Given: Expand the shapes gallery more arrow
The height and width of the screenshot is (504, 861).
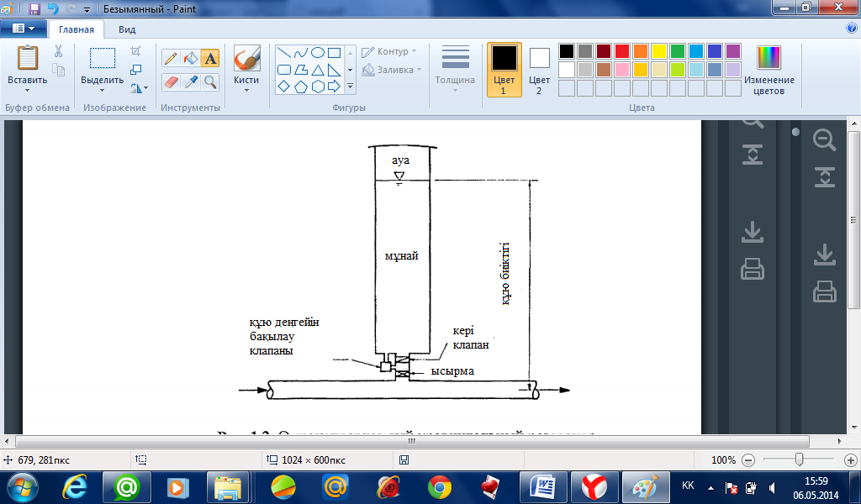Looking at the screenshot, I should [350, 87].
